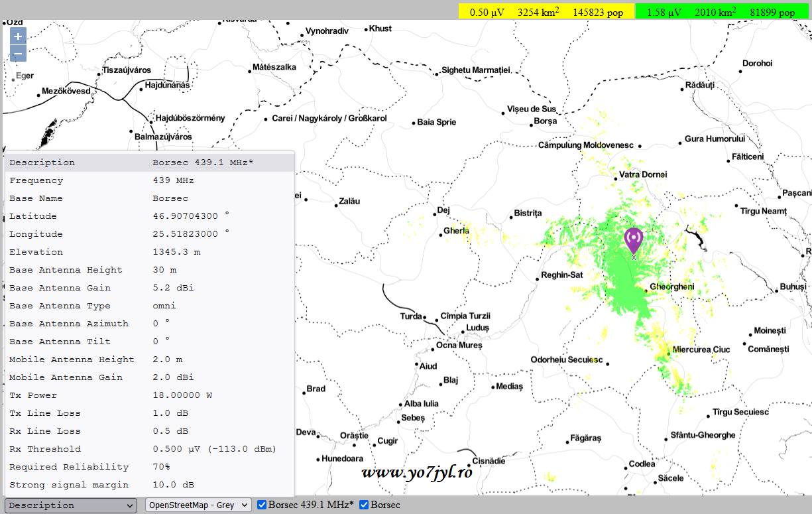The height and width of the screenshot is (514, 812).
Task: Click the purple Borsec transmitter marker
Action: (x=634, y=241)
